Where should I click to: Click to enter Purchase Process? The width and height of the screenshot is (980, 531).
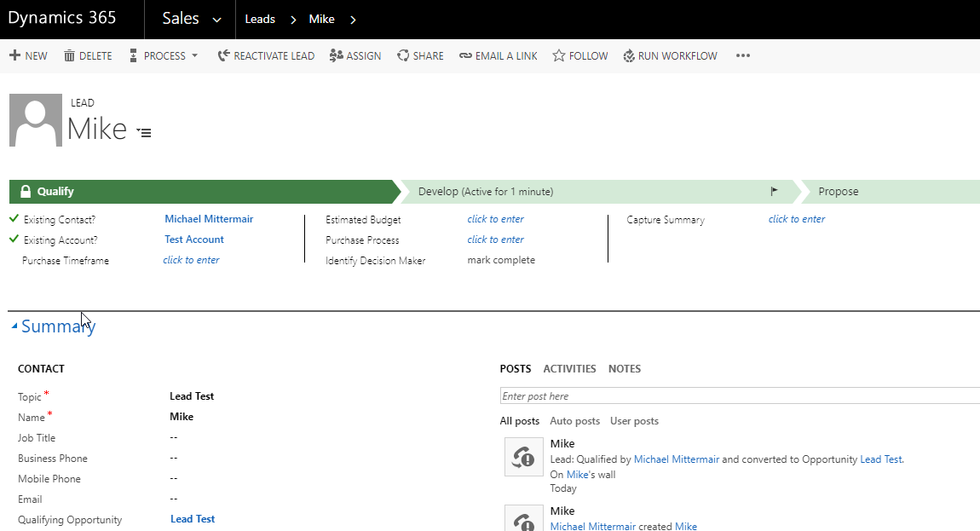pyautogui.click(x=496, y=240)
